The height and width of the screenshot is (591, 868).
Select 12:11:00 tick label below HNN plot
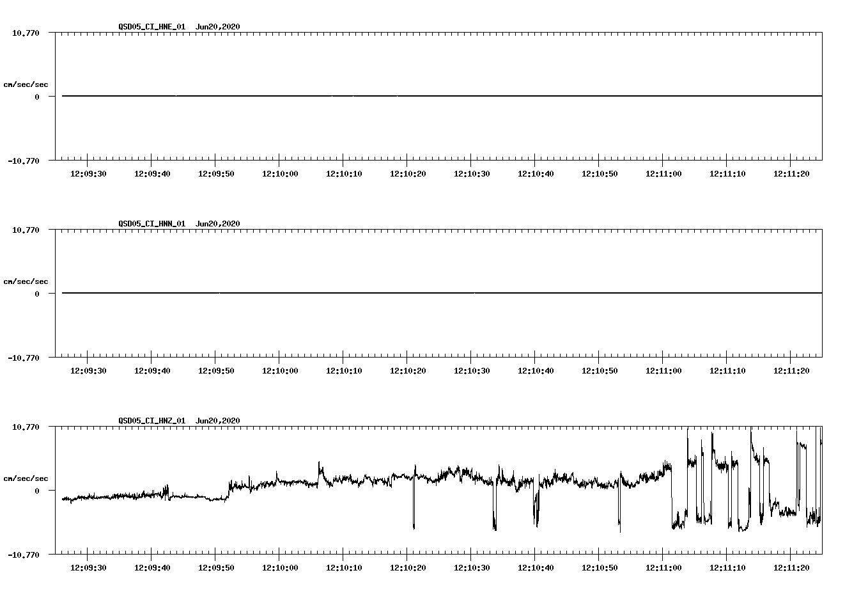click(x=663, y=371)
